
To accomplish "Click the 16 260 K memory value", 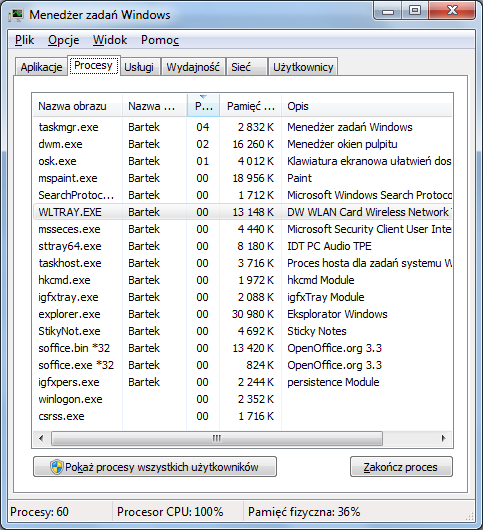I will click(x=253, y=144).
